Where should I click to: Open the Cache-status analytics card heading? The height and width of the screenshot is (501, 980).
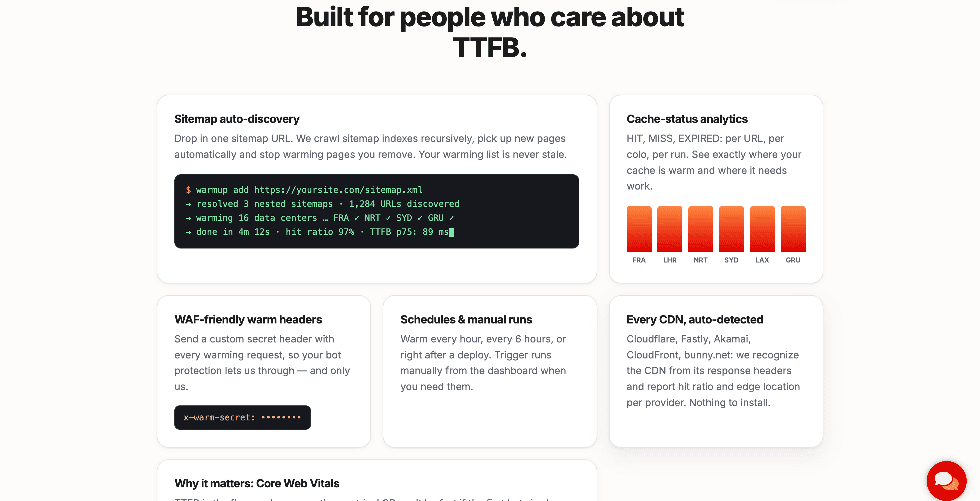point(687,119)
